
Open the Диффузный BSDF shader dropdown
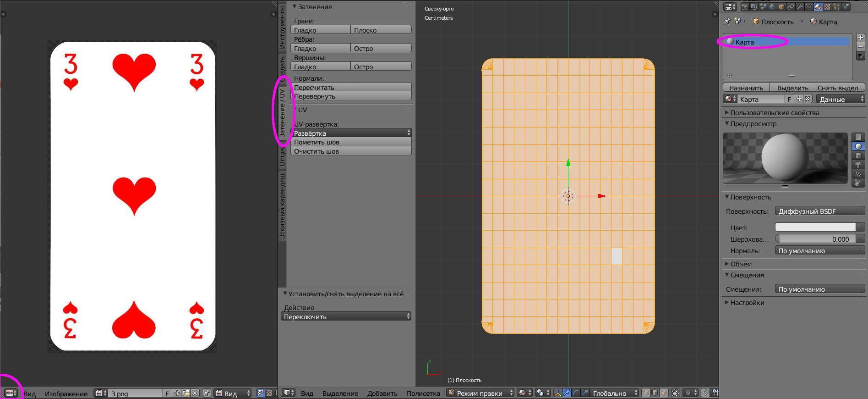819,211
